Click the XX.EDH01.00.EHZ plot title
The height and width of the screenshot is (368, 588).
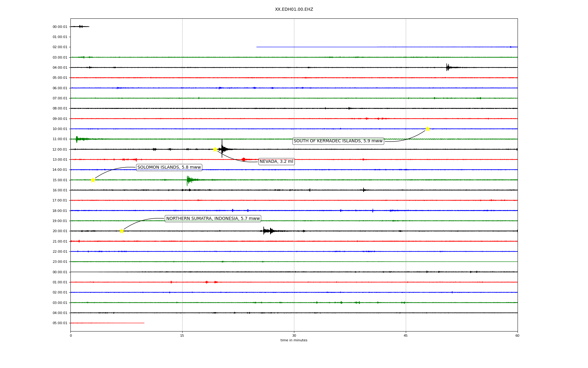[x=294, y=10]
